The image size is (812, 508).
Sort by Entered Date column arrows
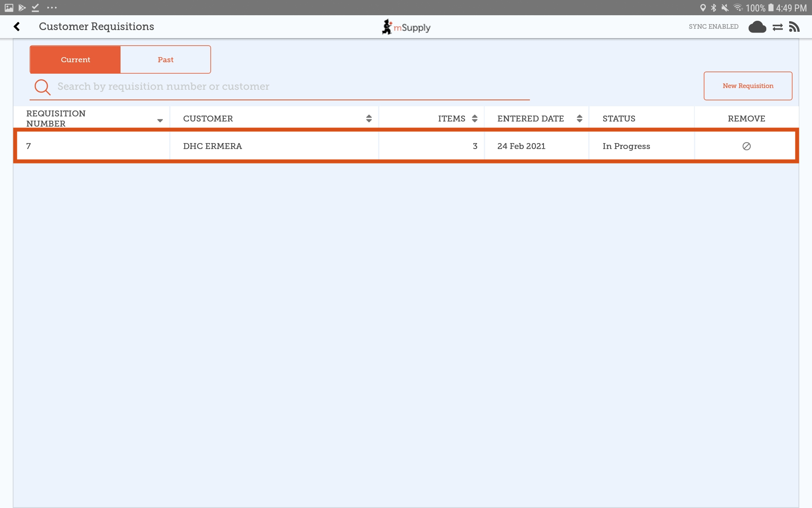[579, 119]
